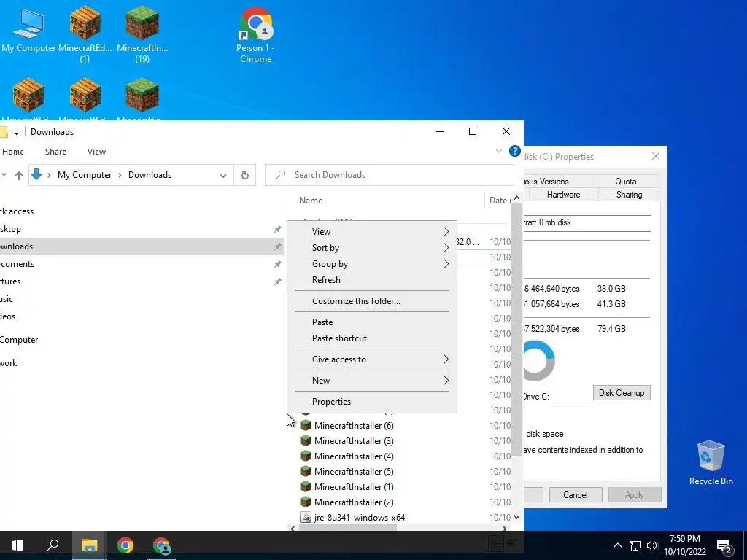
Task: Click Disk Cleanup button
Action: [x=622, y=393]
